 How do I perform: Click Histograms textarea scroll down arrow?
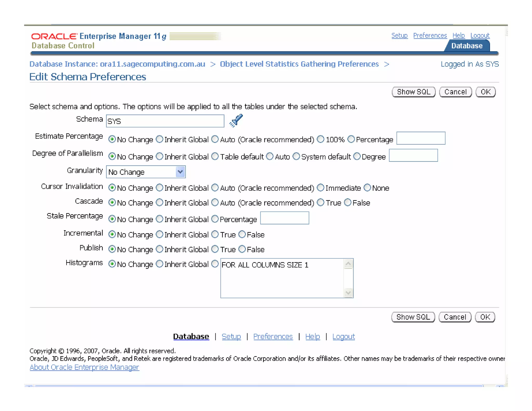(x=348, y=293)
